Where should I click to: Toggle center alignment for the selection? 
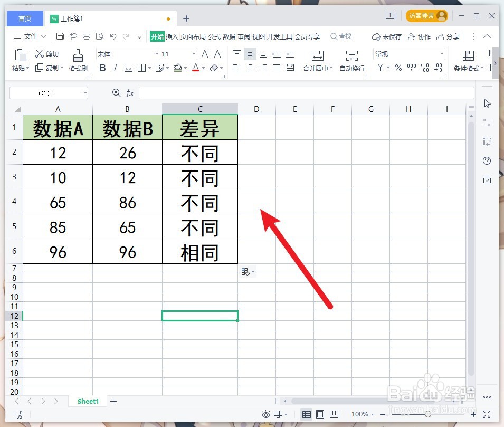pos(250,68)
